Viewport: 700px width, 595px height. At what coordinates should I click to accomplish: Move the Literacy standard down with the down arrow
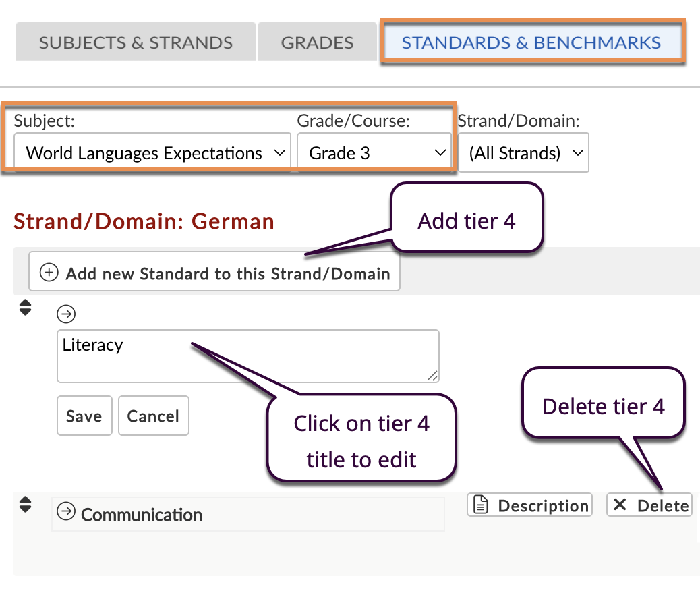coord(25,312)
